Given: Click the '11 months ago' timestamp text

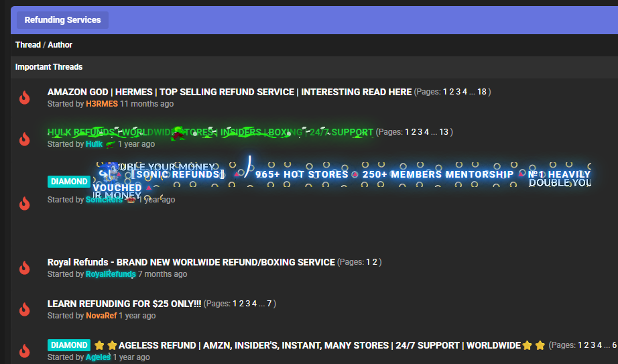Looking at the screenshot, I should coord(147,104).
